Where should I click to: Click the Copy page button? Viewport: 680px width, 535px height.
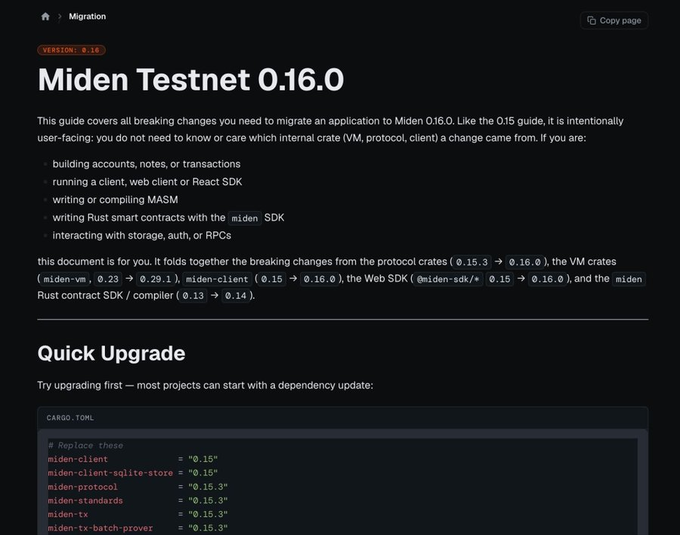[614, 20]
